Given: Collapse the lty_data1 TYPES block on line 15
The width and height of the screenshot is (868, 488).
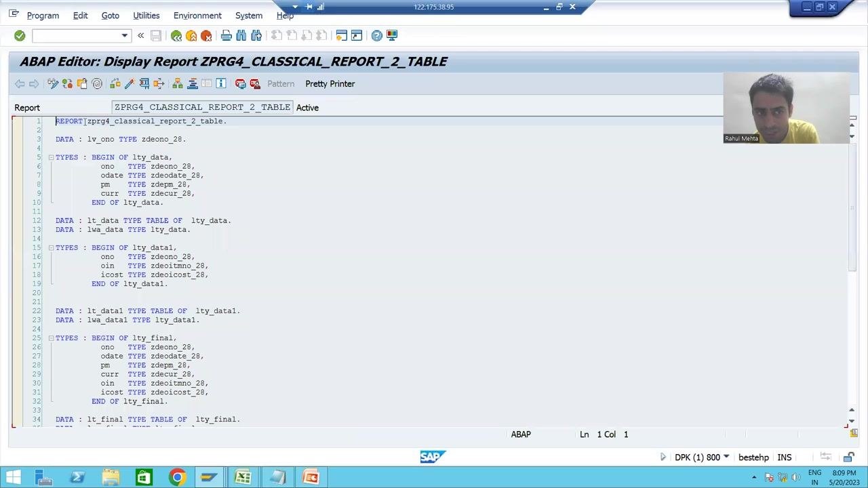Looking at the screenshot, I should point(51,247).
